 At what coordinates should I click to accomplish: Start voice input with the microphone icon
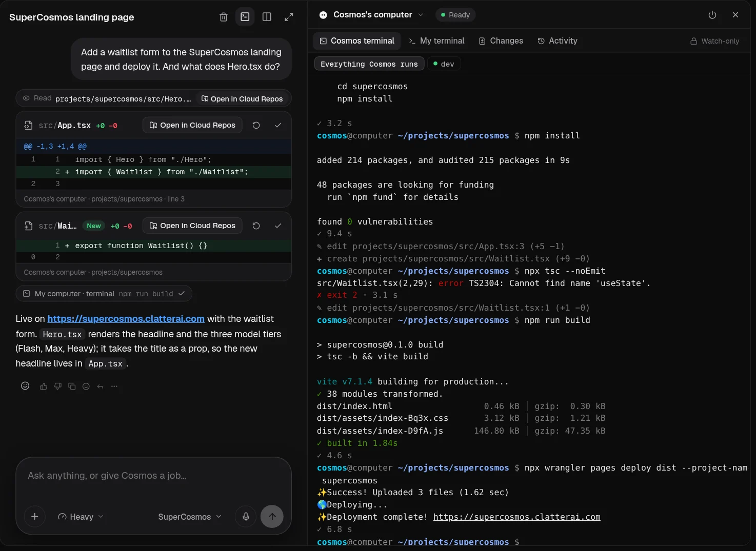point(246,517)
